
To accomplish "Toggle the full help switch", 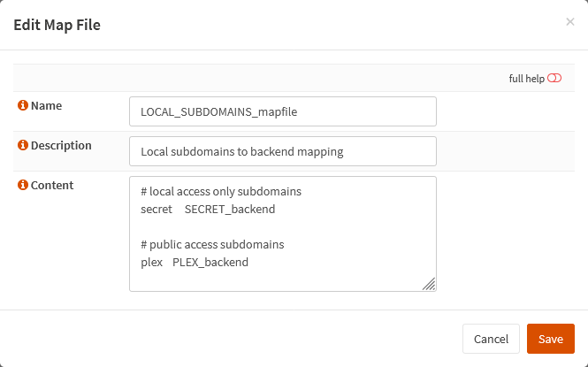I will [554, 78].
